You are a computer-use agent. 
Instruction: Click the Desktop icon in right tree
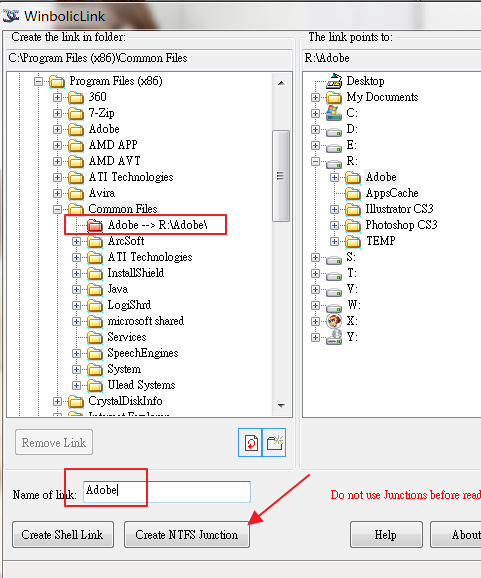pyautogui.click(x=334, y=81)
